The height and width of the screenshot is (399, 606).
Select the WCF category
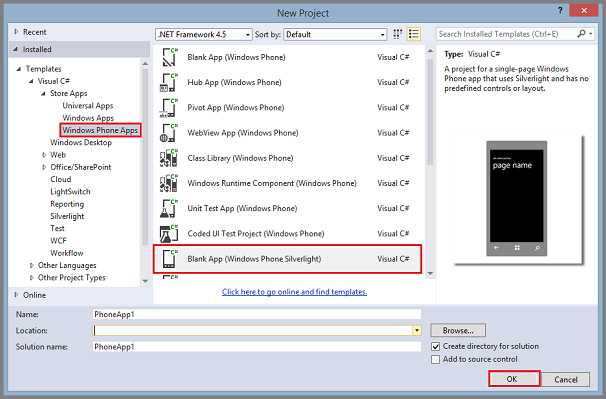click(x=58, y=241)
